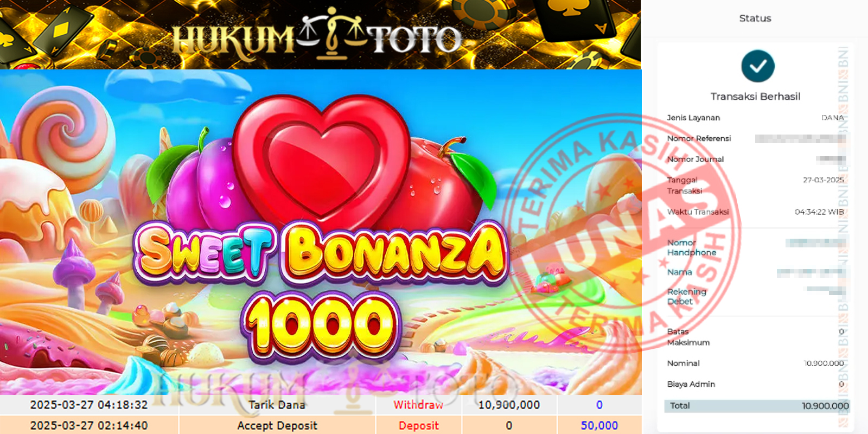The image size is (868, 434).
Task: Click the 10,900,000 withdraw amount cell
Action: pos(509,405)
